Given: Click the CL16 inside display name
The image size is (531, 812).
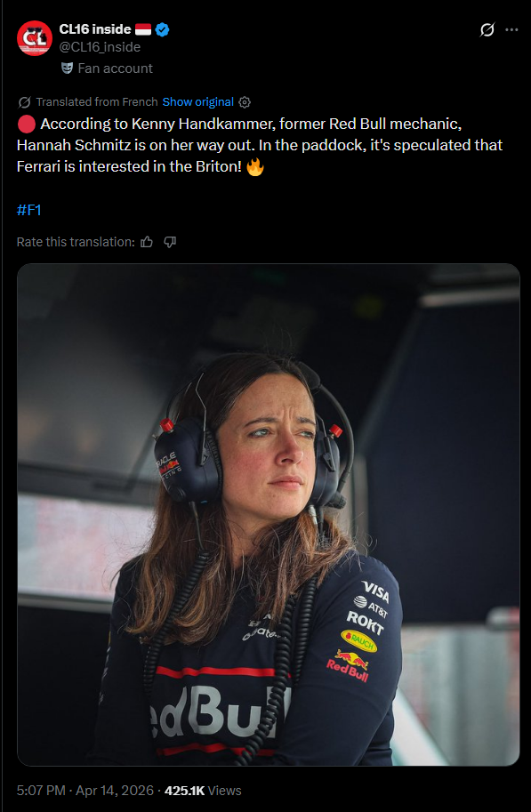Looking at the screenshot, I should point(95,30).
